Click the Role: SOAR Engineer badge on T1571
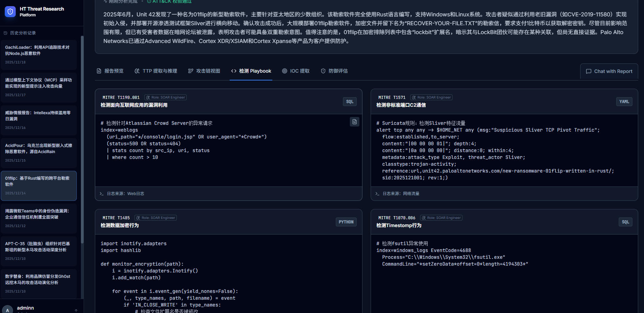 (431, 98)
